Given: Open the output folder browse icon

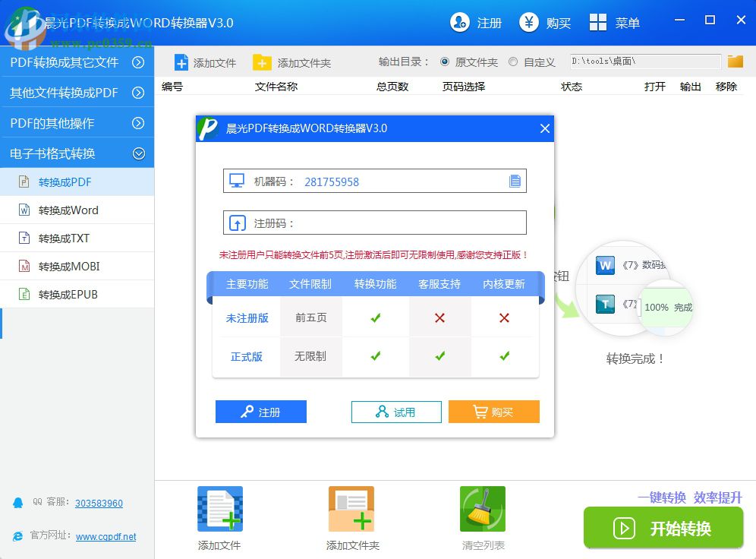Looking at the screenshot, I should coord(735,62).
